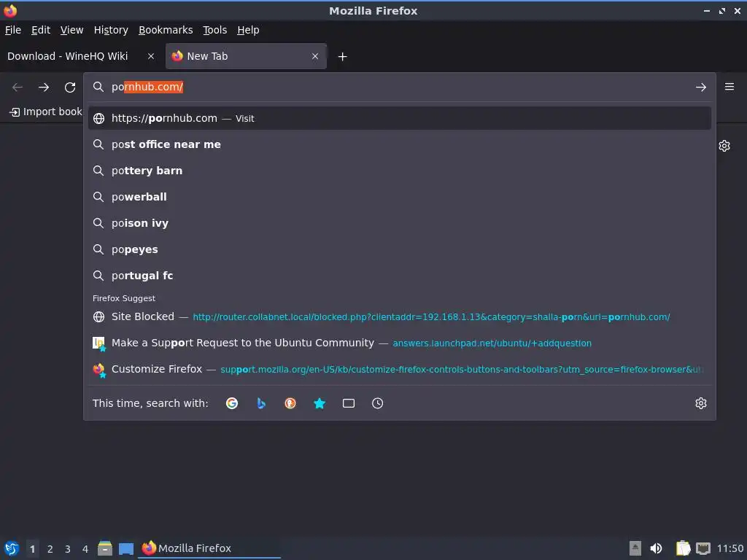Open the Customize Firefox bookmark suggestion
The image size is (747, 560).
pyautogui.click(x=400, y=369)
